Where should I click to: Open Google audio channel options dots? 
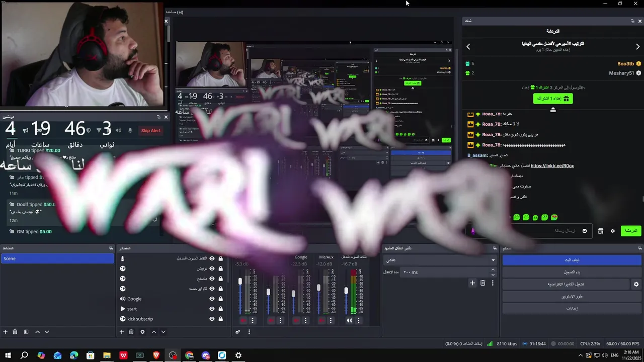click(305, 320)
